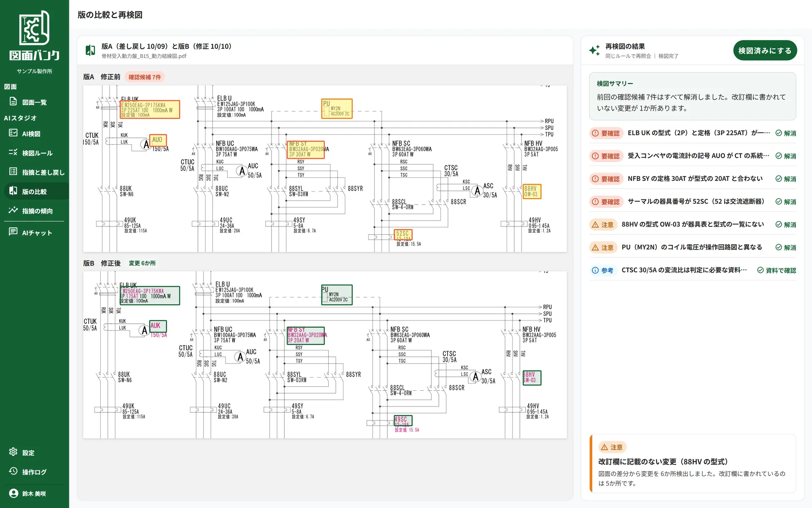Click highlighted NFB SY box in 版B drawing
This screenshot has width=812, height=508.
pos(306,335)
